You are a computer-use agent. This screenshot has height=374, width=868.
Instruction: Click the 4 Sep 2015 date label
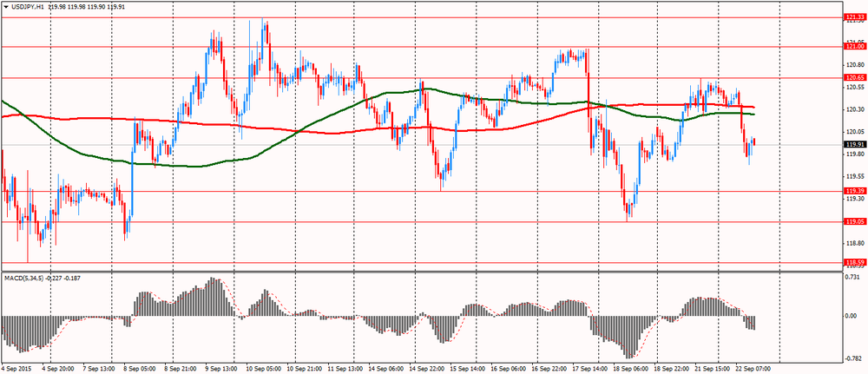(x=16, y=367)
